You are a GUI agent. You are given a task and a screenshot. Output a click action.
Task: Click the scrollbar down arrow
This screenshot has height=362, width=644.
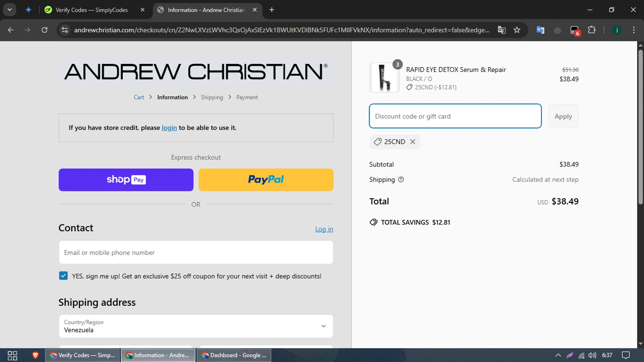641,344
